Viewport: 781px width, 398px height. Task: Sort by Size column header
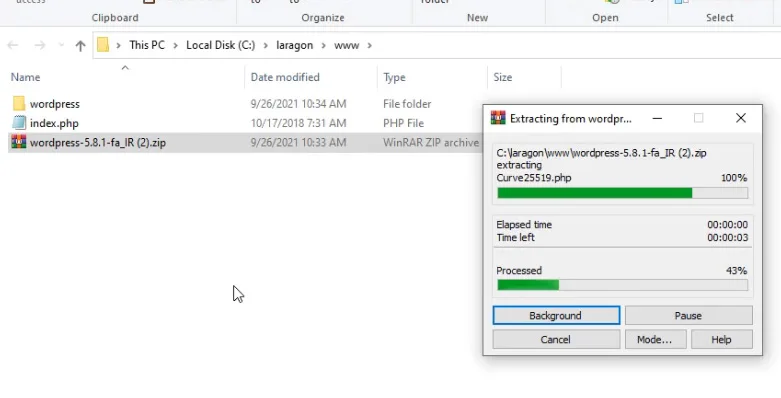[503, 77]
